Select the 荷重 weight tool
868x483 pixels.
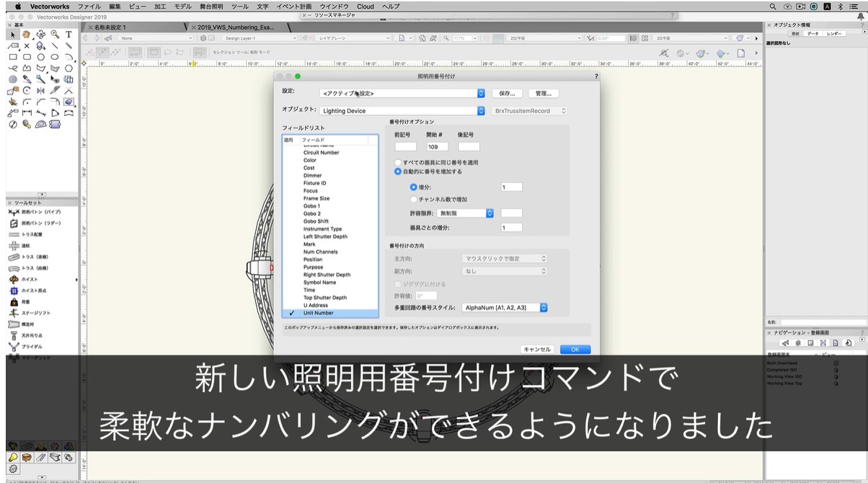[19, 301]
